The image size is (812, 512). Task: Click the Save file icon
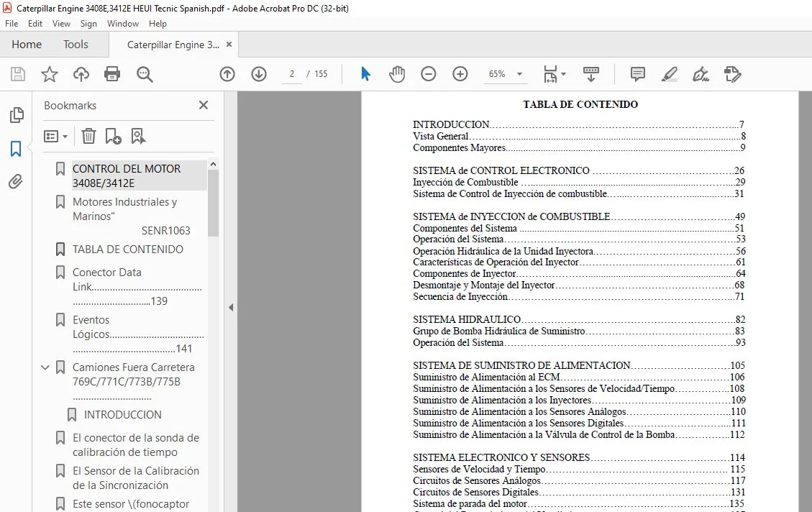pos(17,74)
